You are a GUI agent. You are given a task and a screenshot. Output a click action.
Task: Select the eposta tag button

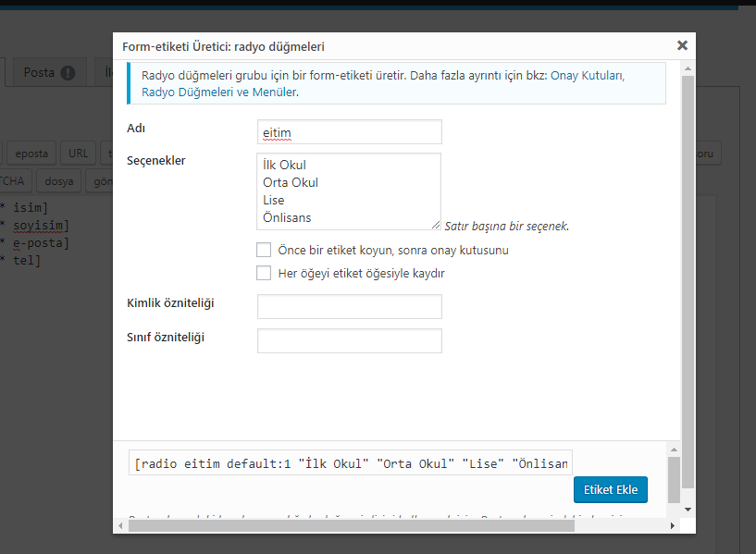click(31, 154)
